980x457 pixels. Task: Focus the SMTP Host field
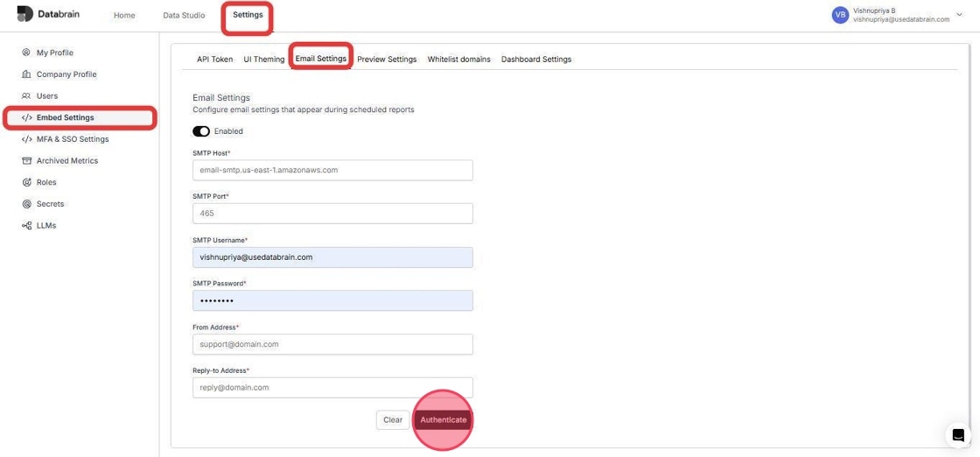pos(332,170)
